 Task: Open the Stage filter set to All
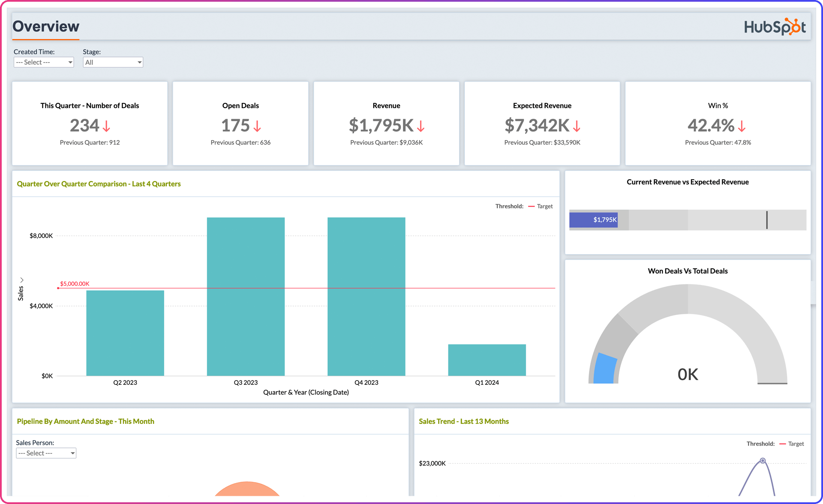(113, 62)
